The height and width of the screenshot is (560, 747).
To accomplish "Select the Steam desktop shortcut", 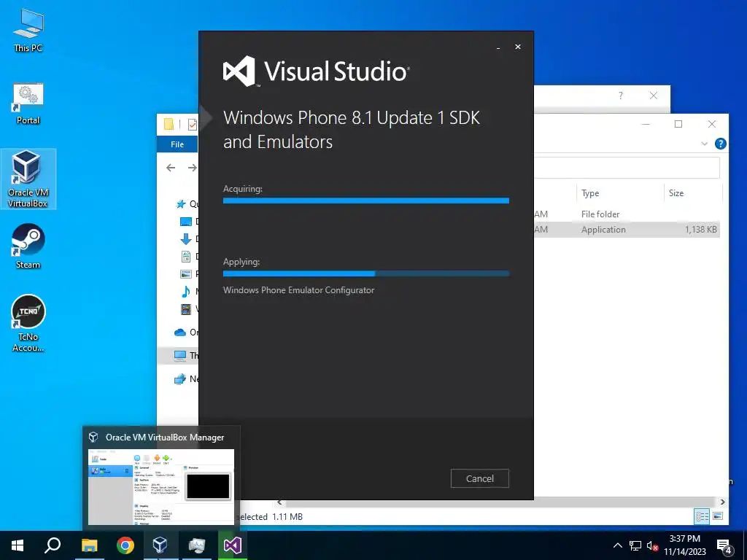I will point(28,246).
